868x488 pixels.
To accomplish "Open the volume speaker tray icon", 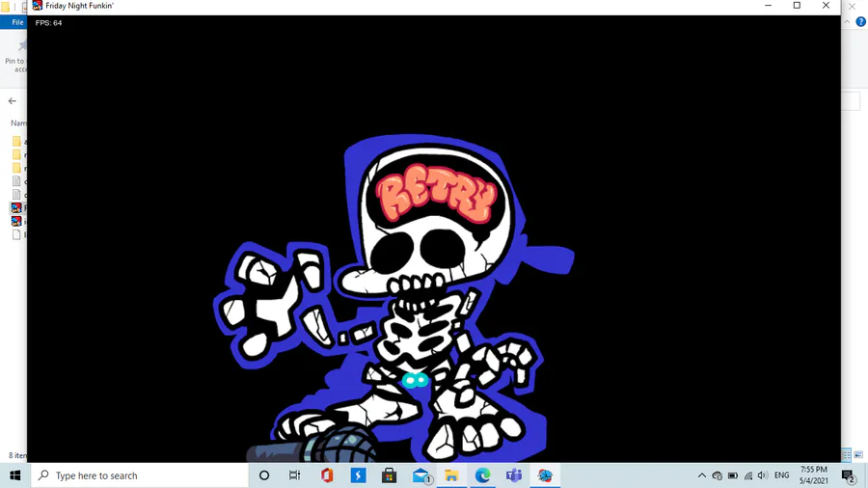I will [x=763, y=475].
